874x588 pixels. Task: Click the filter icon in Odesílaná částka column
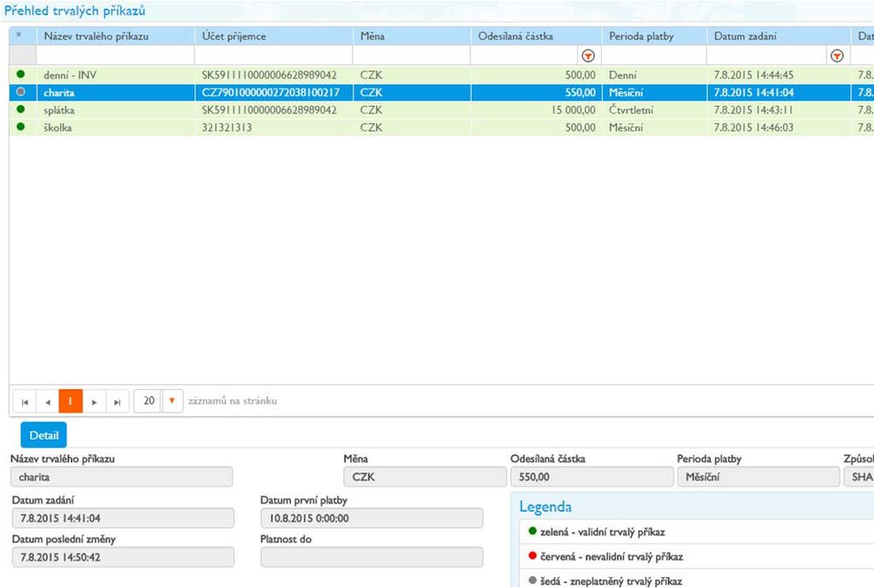pos(588,55)
